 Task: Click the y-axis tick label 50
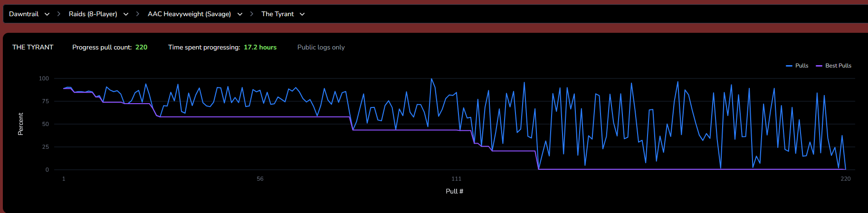click(46, 124)
